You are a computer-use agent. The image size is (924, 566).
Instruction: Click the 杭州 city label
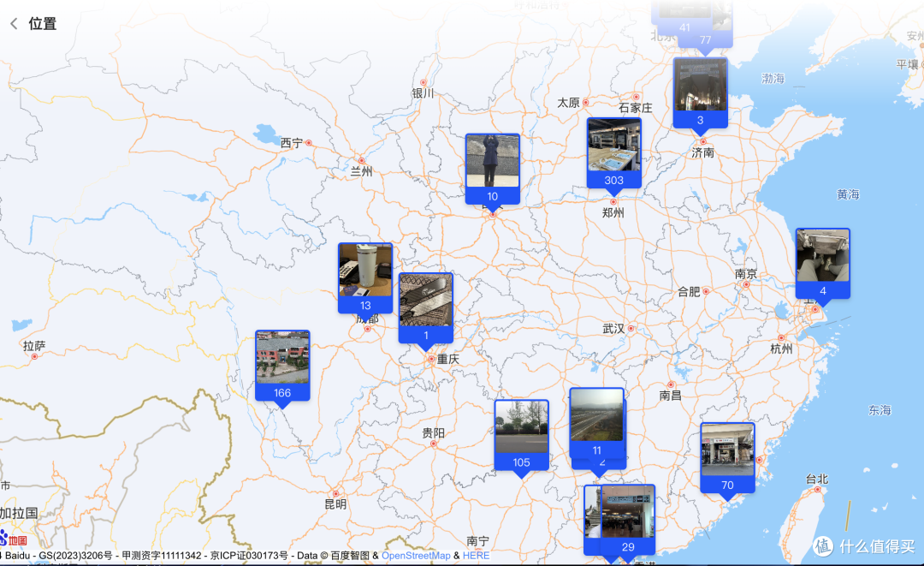(x=781, y=349)
